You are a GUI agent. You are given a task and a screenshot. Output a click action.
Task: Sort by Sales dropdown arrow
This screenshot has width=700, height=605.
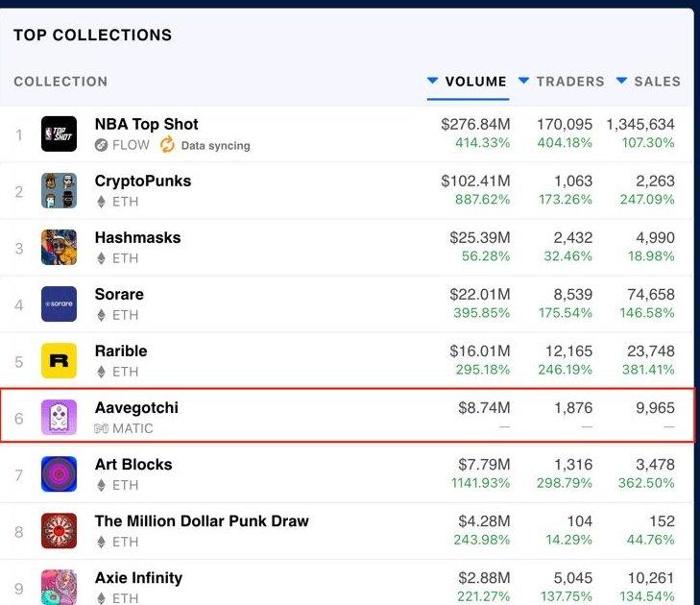(622, 81)
